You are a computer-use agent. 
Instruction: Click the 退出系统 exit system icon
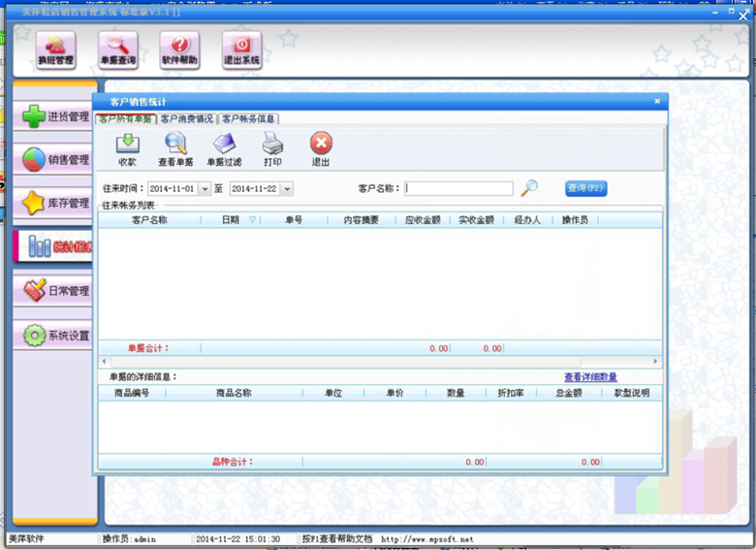241,50
